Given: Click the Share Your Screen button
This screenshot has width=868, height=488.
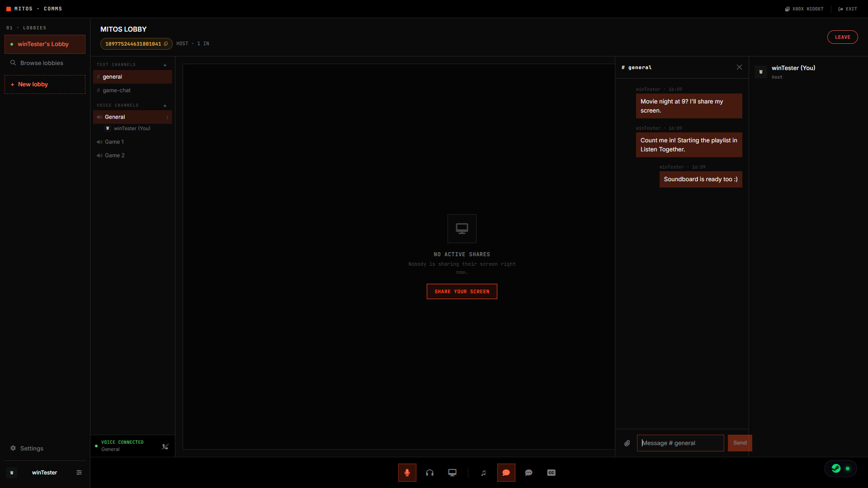Looking at the screenshot, I should tap(462, 291).
